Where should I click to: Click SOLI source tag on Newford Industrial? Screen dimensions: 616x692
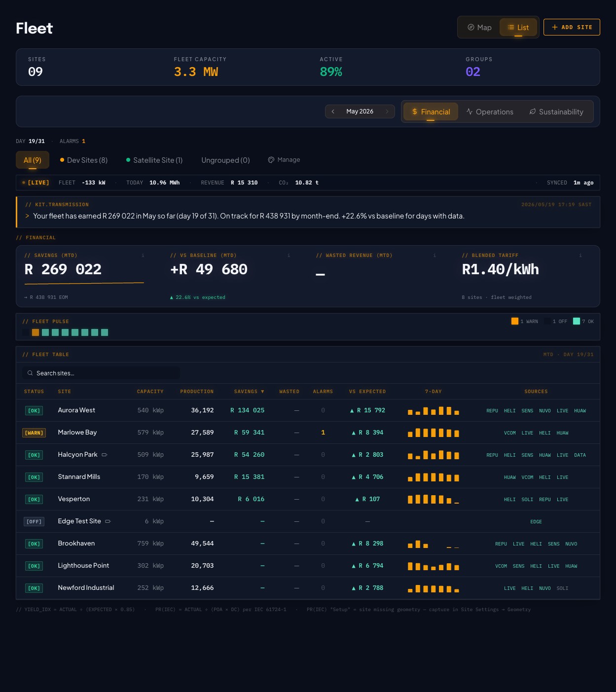pyautogui.click(x=563, y=588)
